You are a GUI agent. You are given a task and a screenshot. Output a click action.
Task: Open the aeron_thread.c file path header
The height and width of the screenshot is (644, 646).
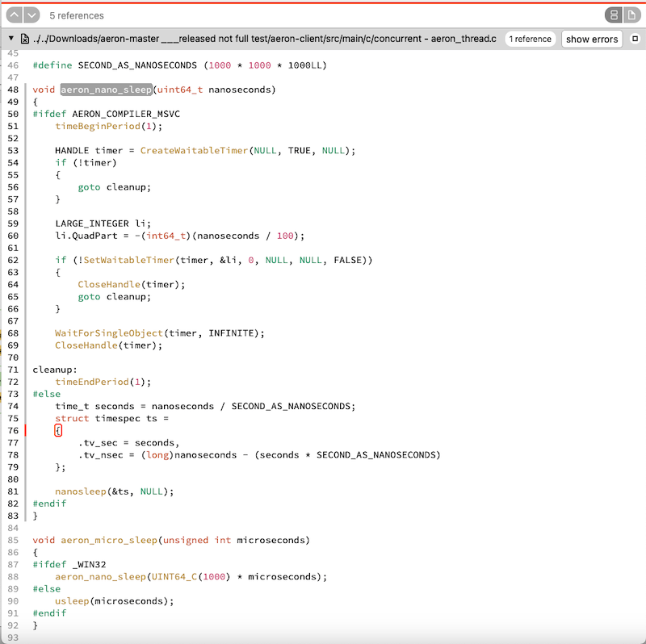(265, 39)
